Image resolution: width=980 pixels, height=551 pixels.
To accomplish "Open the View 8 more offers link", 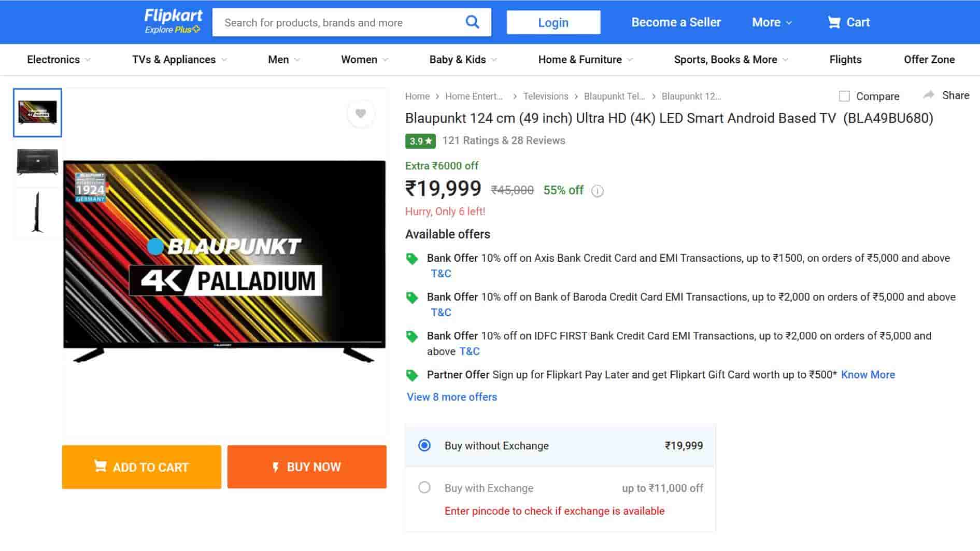I will coord(452,397).
